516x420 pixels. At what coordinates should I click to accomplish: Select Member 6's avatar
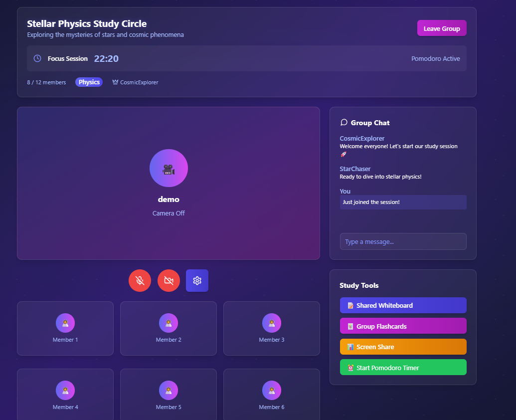point(272,391)
